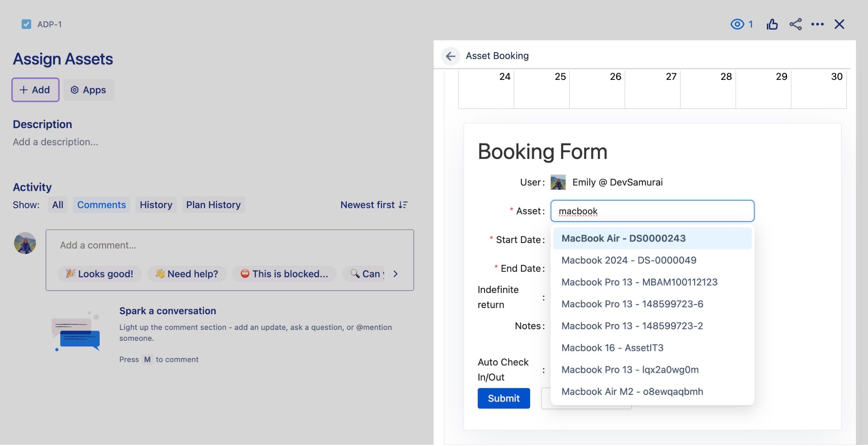Select Macbook 16 - AssetIT3 from the list
The height and width of the screenshot is (446, 868).
coord(612,347)
